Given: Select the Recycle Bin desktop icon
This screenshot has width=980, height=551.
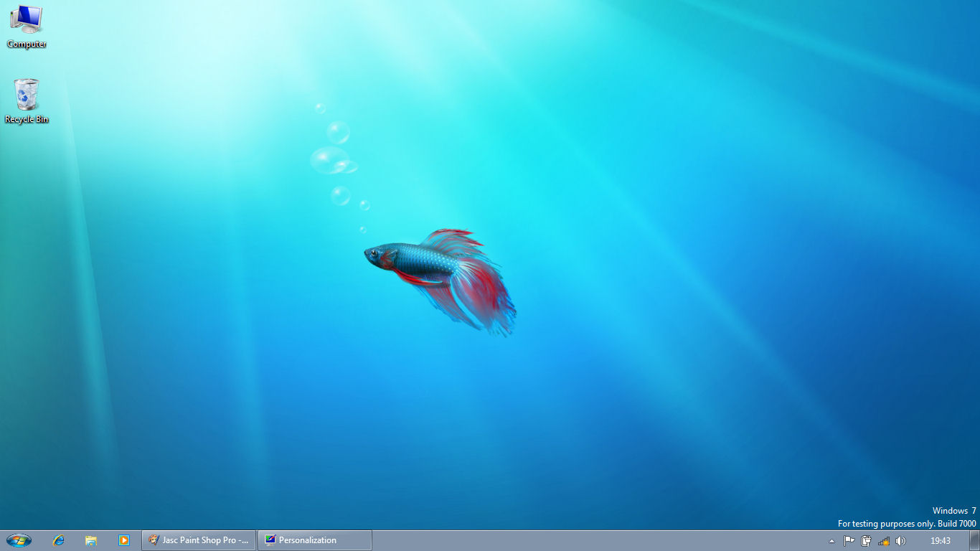Looking at the screenshot, I should pyautogui.click(x=27, y=94).
